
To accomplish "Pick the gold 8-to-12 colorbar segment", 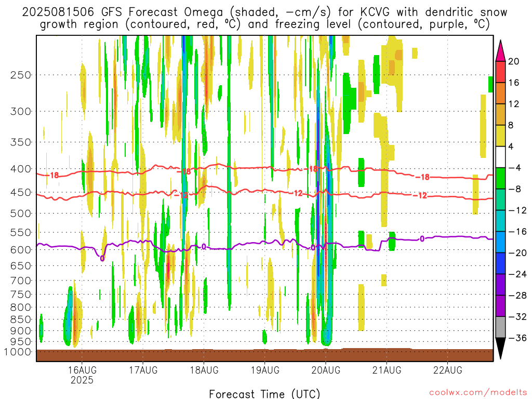I will coord(500,114).
